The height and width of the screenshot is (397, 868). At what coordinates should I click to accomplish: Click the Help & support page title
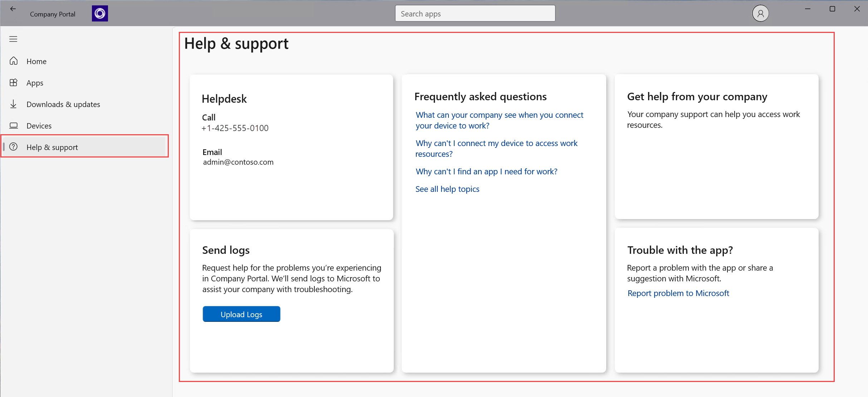point(236,44)
